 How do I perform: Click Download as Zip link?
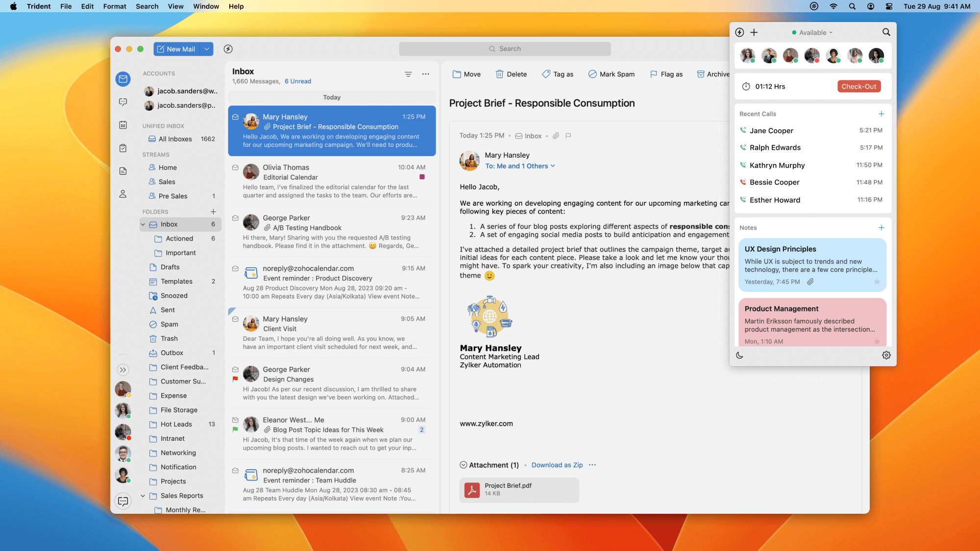(x=557, y=465)
